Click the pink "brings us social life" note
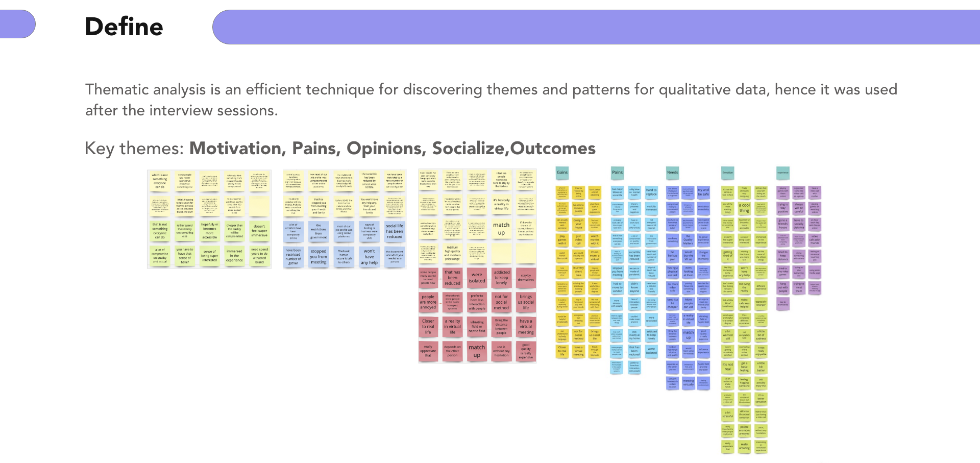Viewport: 980px width, 463px height. coord(526,302)
